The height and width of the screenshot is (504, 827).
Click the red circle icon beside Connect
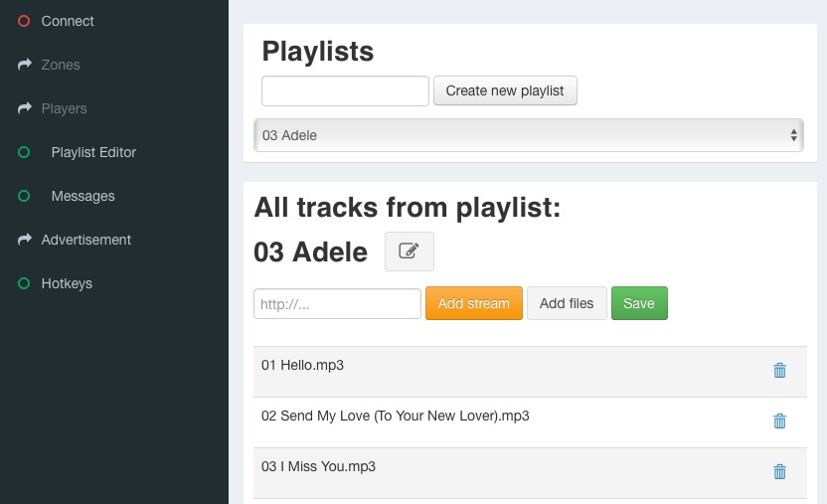coord(24,21)
